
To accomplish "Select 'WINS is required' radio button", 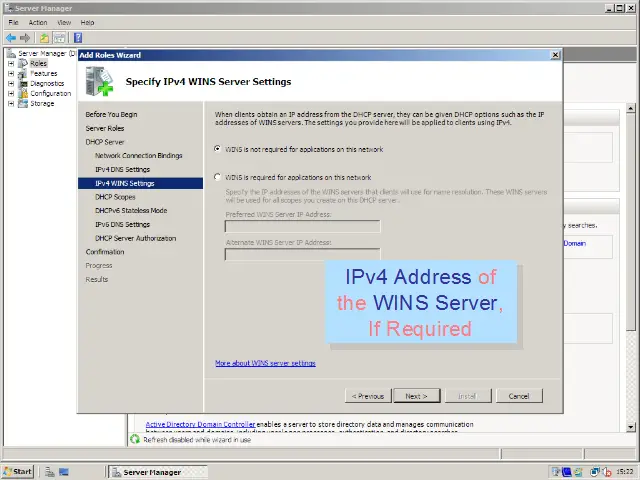I will click(x=218, y=177).
